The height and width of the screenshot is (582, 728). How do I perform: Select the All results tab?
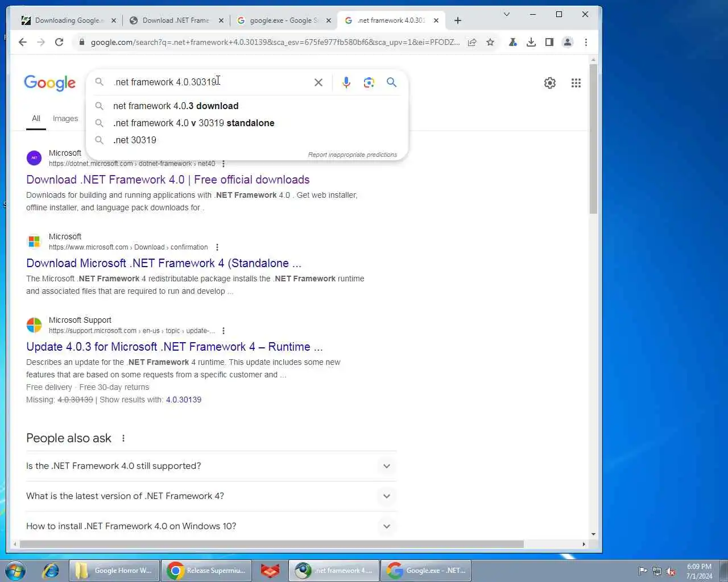click(x=36, y=118)
